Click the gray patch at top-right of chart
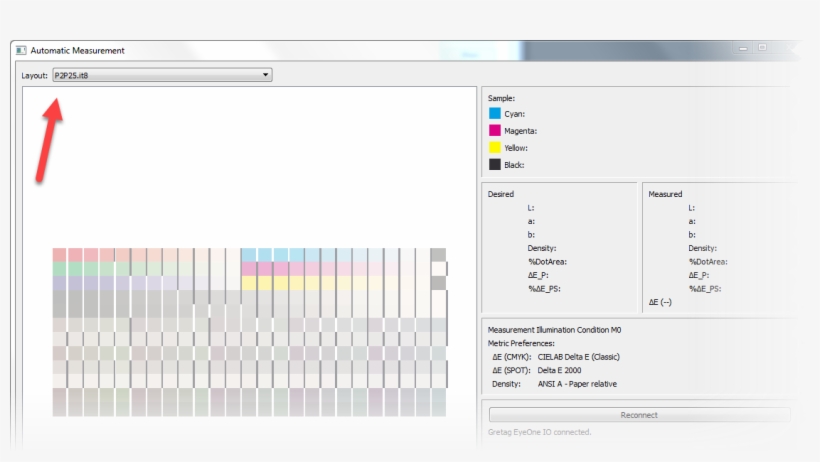 pyautogui.click(x=438, y=255)
